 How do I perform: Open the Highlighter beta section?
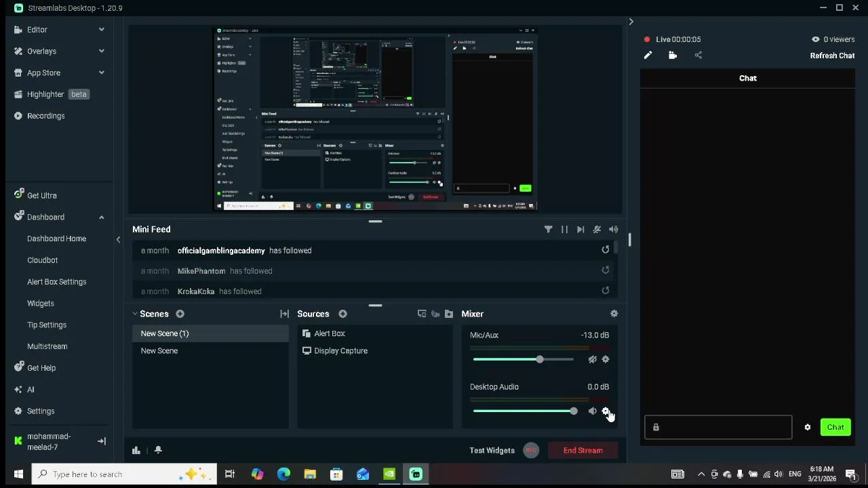tap(52, 94)
